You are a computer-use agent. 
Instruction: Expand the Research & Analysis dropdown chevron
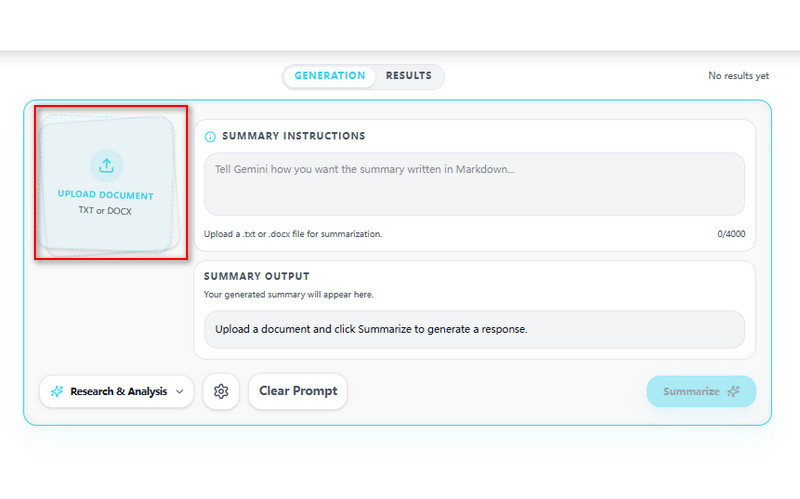[x=180, y=392]
